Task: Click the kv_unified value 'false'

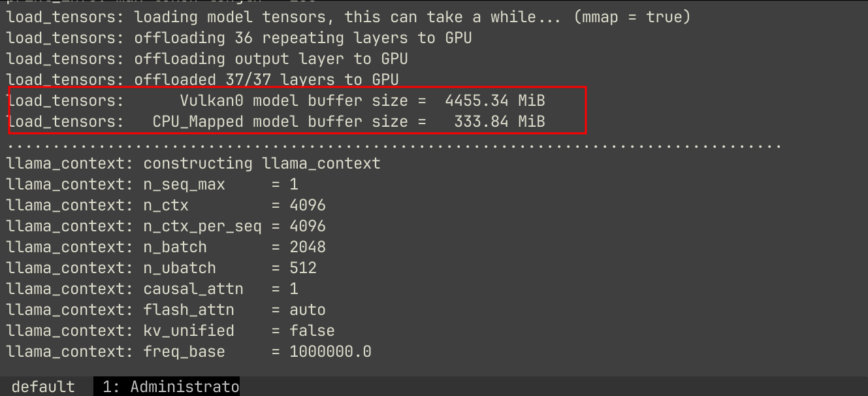Action: coord(312,331)
